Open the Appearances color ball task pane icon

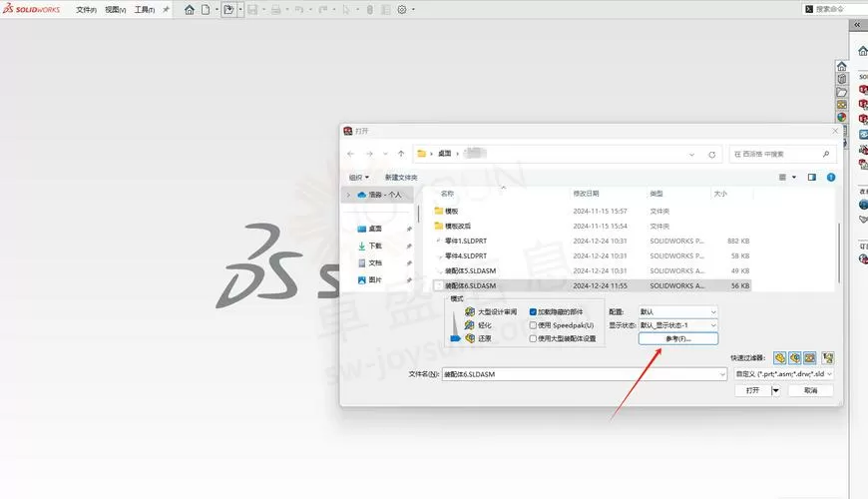pyautogui.click(x=841, y=118)
